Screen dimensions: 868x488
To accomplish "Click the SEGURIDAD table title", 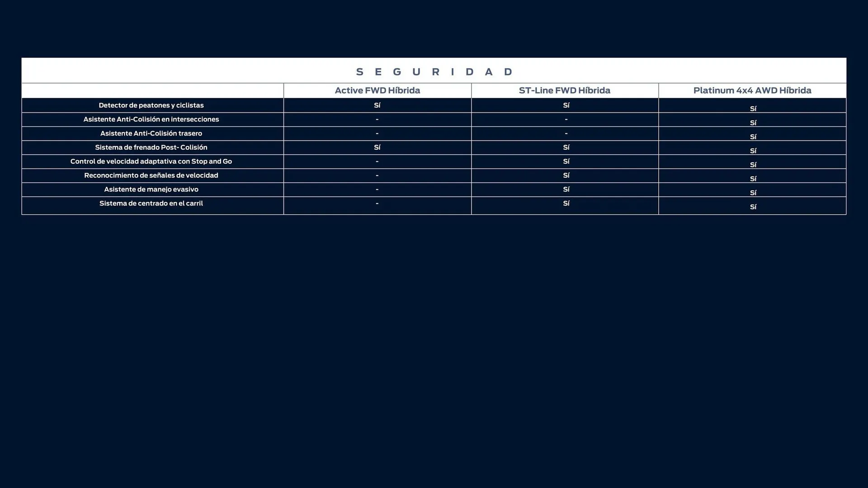I will click(x=434, y=72).
